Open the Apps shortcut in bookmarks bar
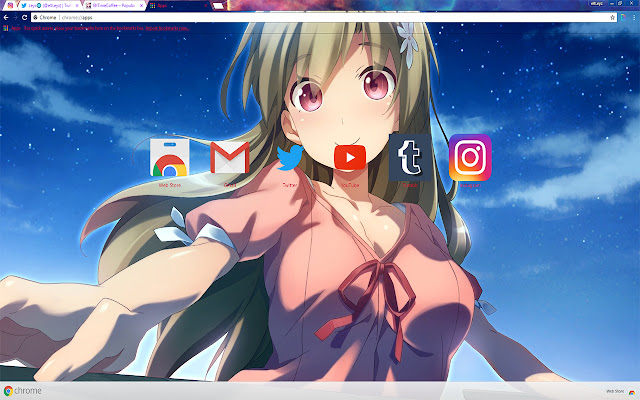 point(12,28)
